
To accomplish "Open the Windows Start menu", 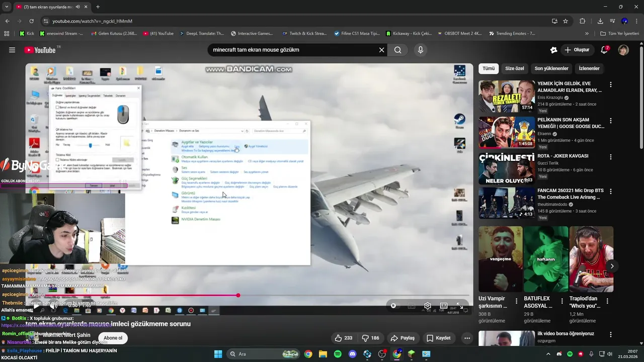I will tap(218, 354).
